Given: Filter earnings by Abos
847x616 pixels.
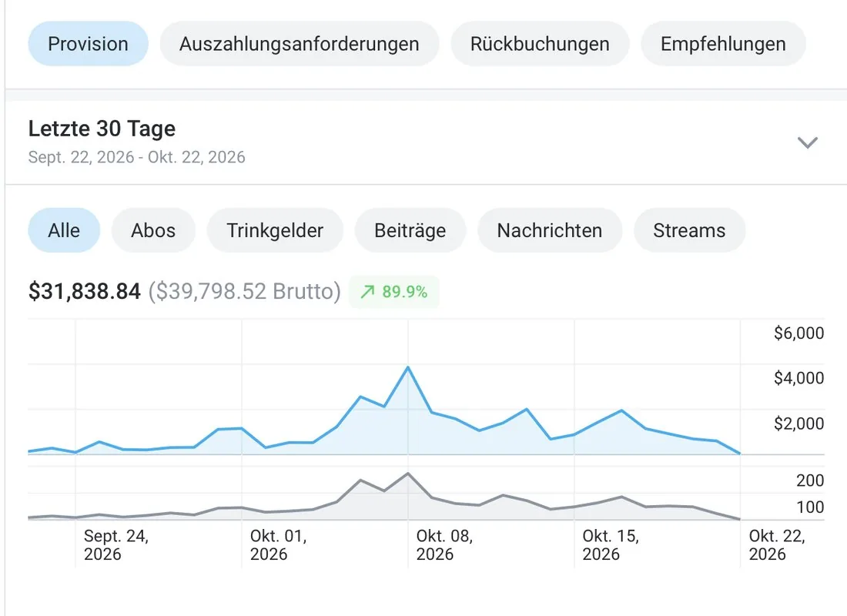Looking at the screenshot, I should pyautogui.click(x=153, y=230).
